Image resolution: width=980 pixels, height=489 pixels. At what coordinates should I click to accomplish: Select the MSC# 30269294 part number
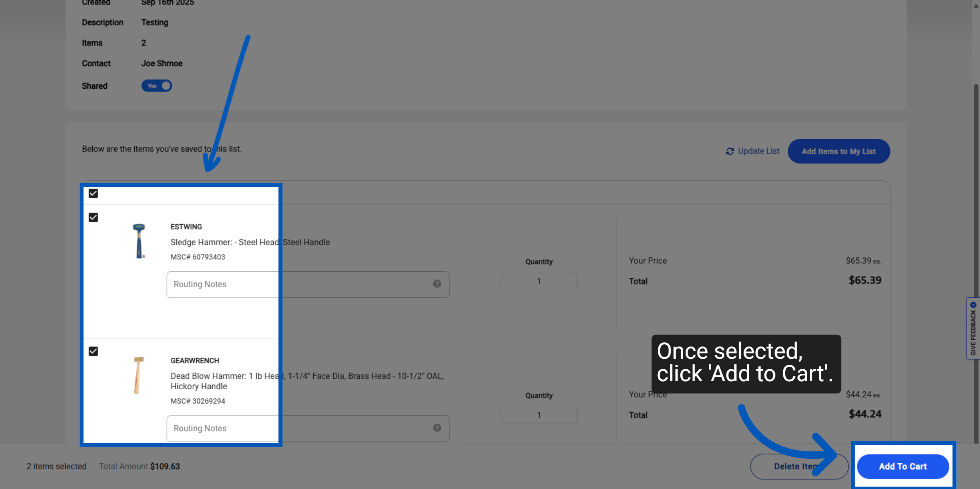[x=198, y=401]
